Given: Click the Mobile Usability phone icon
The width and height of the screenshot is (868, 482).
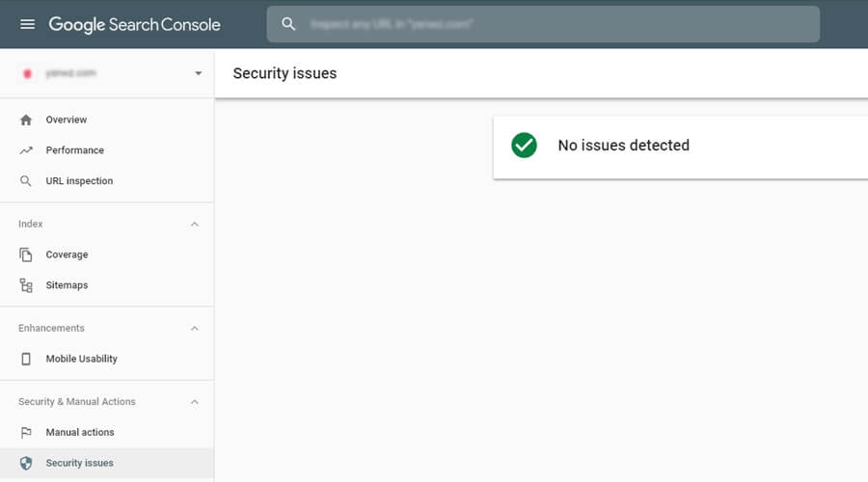Looking at the screenshot, I should point(26,359).
